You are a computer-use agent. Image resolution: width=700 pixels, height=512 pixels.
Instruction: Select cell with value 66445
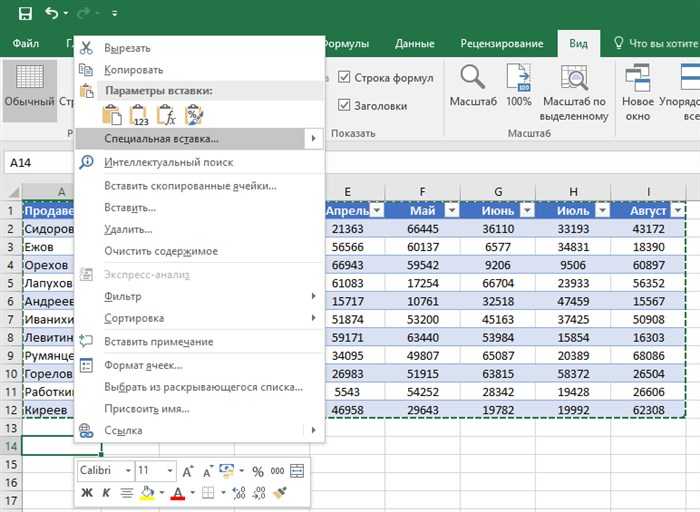[422, 229]
